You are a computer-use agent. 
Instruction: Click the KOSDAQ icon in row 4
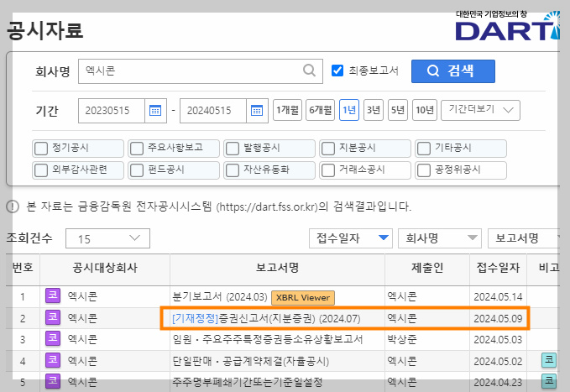pyautogui.click(x=53, y=360)
